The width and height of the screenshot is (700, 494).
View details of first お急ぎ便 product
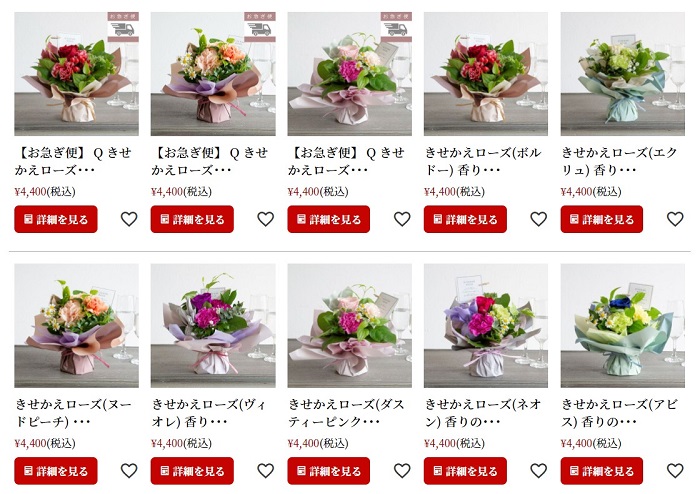point(56,219)
